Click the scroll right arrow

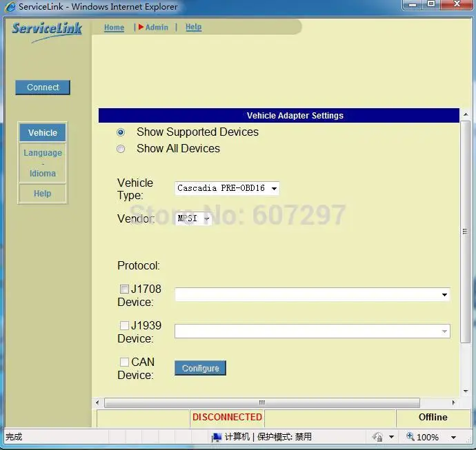(x=453, y=402)
